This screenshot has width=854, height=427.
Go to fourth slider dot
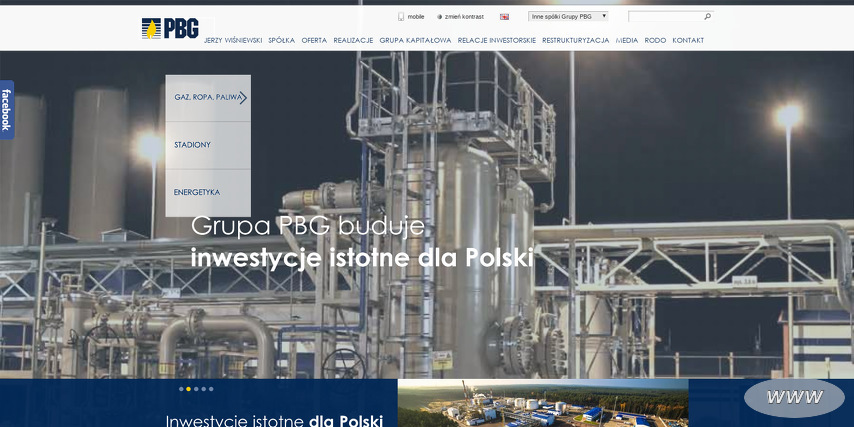tap(204, 389)
